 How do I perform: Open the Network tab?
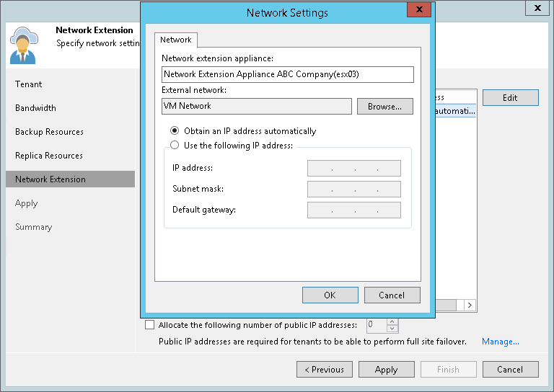175,40
